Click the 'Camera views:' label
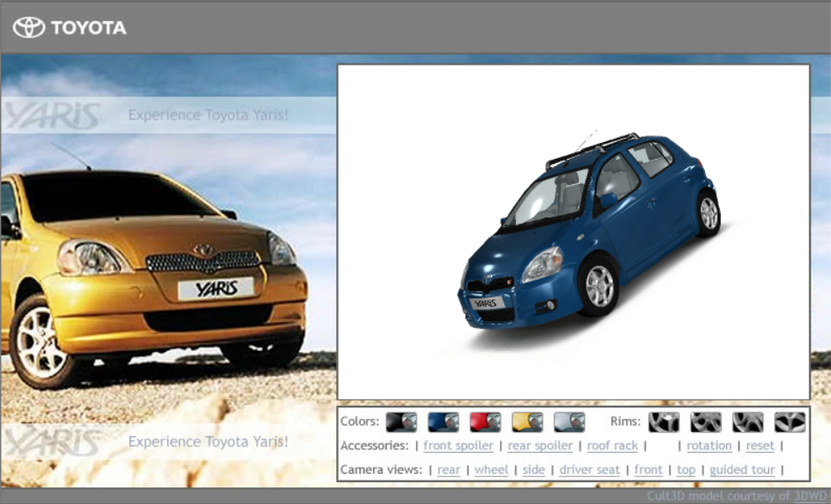 (x=381, y=470)
